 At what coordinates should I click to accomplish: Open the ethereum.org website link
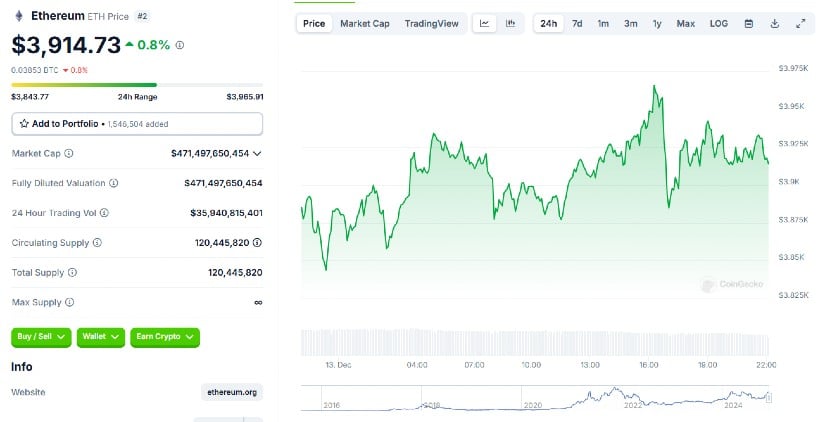(231, 392)
